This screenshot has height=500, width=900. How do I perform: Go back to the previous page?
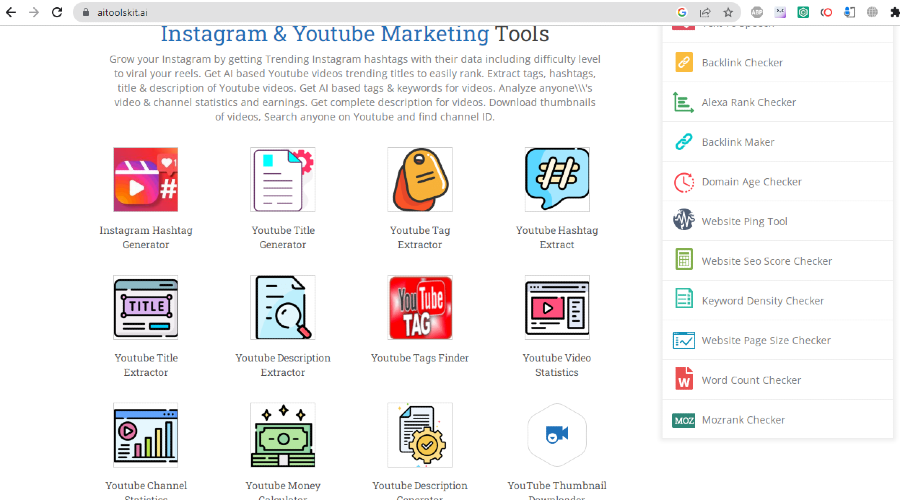coord(11,12)
